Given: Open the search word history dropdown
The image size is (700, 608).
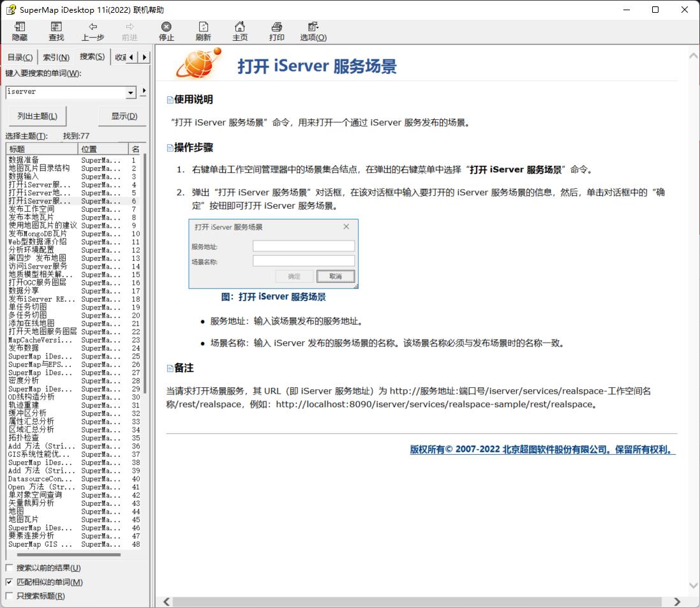Looking at the screenshot, I should (130, 93).
